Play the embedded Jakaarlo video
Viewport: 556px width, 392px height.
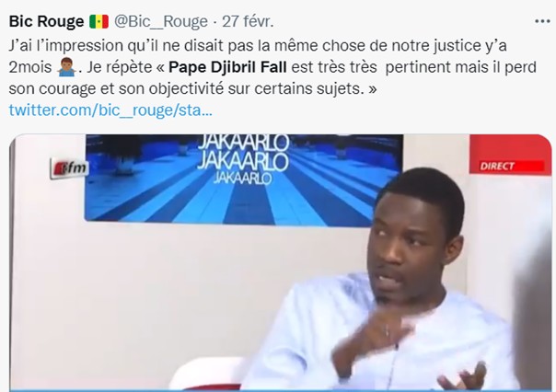pos(280,262)
